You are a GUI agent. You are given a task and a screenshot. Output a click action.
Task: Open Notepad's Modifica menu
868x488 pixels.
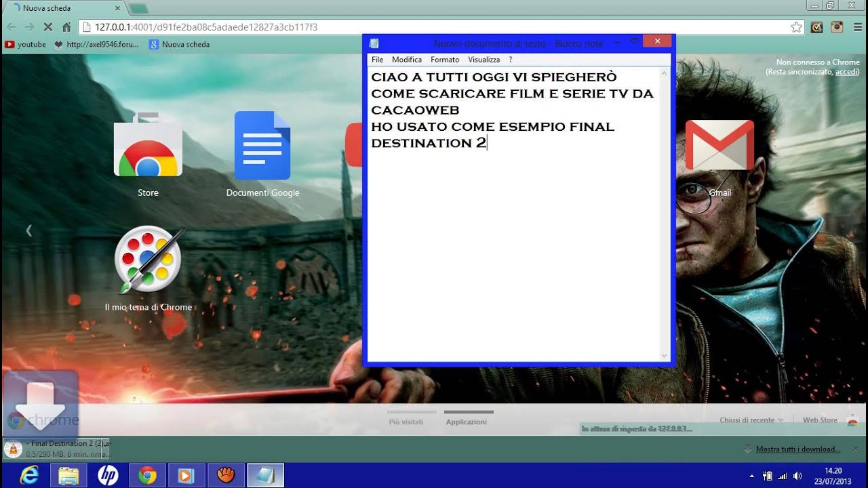coord(407,60)
